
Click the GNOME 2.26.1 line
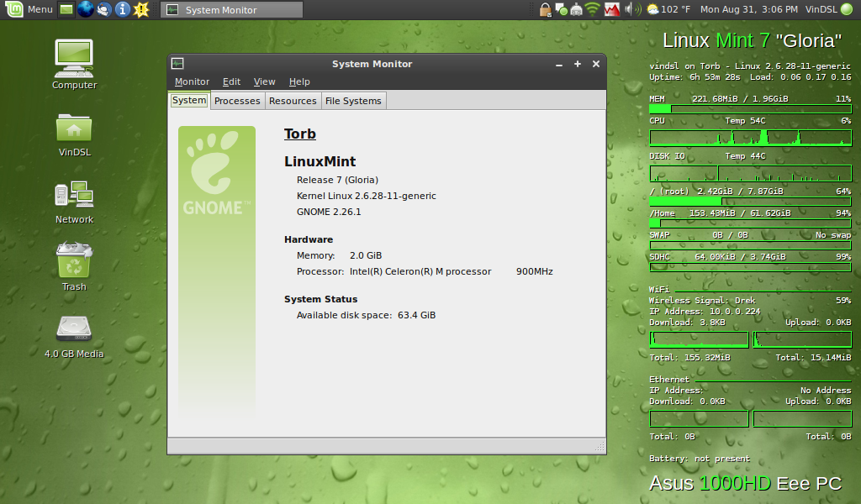[x=329, y=212]
